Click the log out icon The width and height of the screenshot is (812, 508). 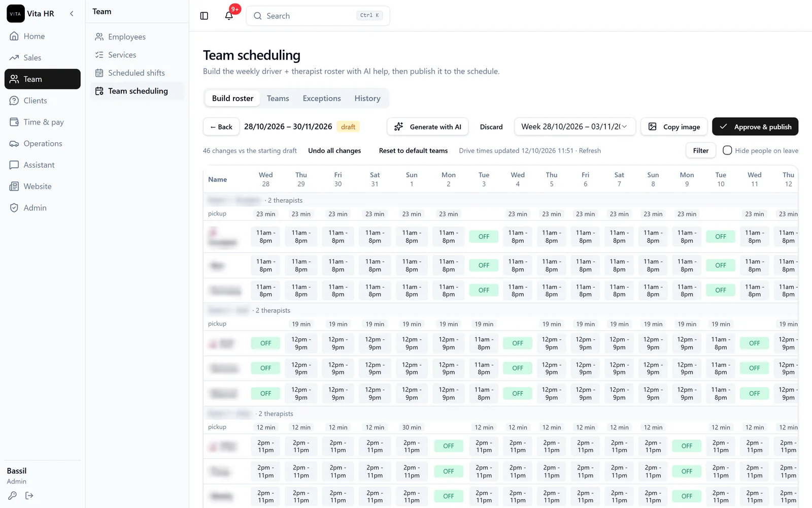pyautogui.click(x=29, y=496)
